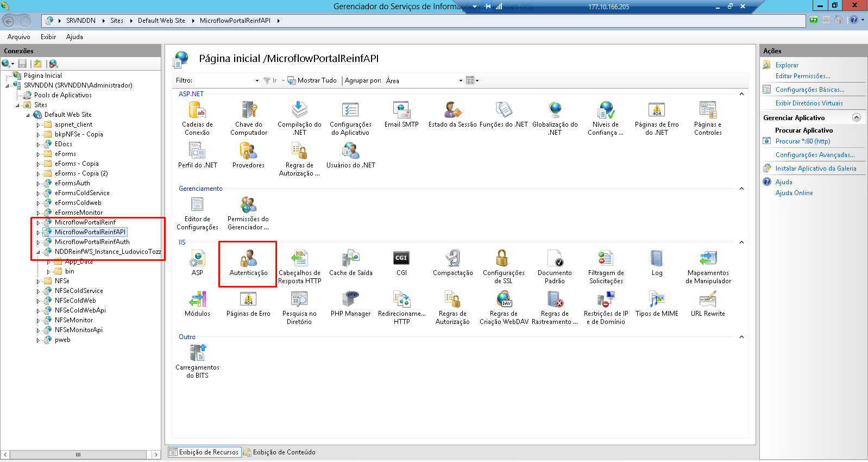Collapse the ASP.NET group section
The width and height of the screenshot is (868, 462).
coord(741,94)
